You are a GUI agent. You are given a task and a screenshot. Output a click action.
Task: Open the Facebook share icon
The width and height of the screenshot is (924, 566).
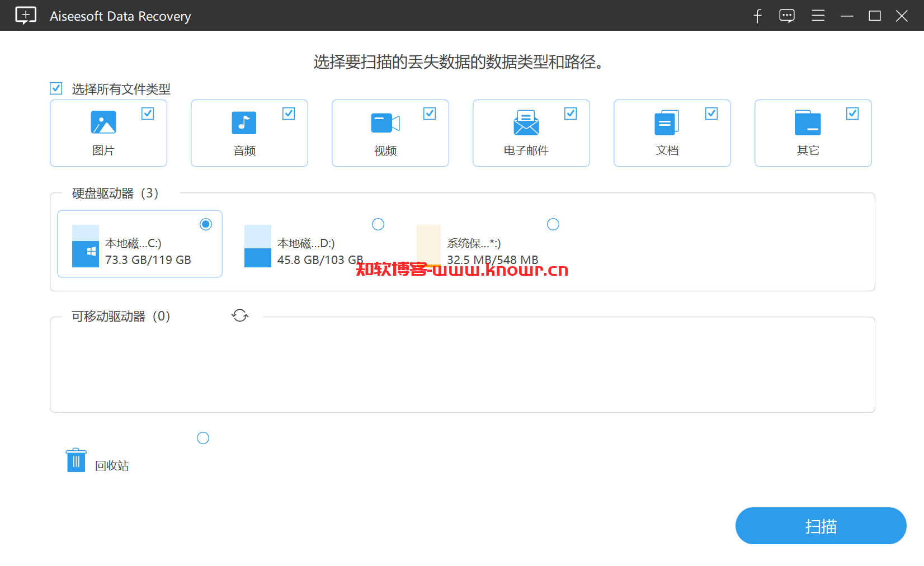[x=757, y=16]
